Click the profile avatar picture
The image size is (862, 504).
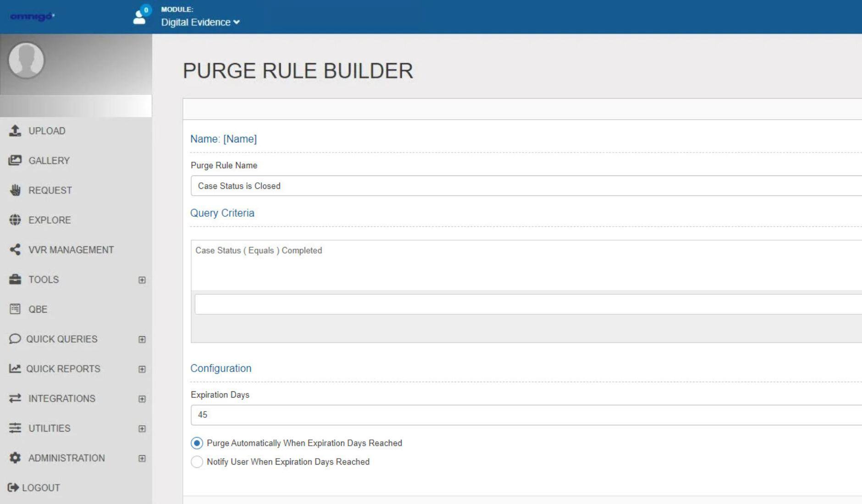[x=26, y=60]
